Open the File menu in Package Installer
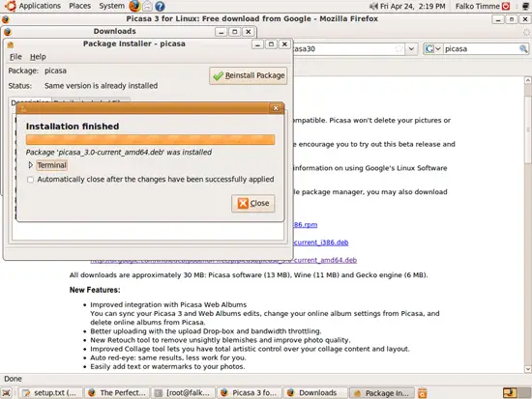Viewport: 532px width, 399px height. coord(15,57)
